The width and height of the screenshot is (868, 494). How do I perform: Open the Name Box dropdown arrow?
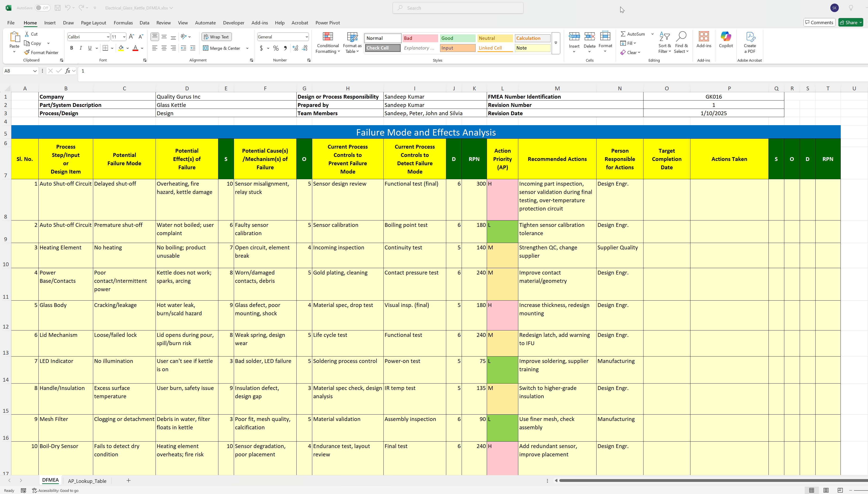pyautogui.click(x=35, y=71)
